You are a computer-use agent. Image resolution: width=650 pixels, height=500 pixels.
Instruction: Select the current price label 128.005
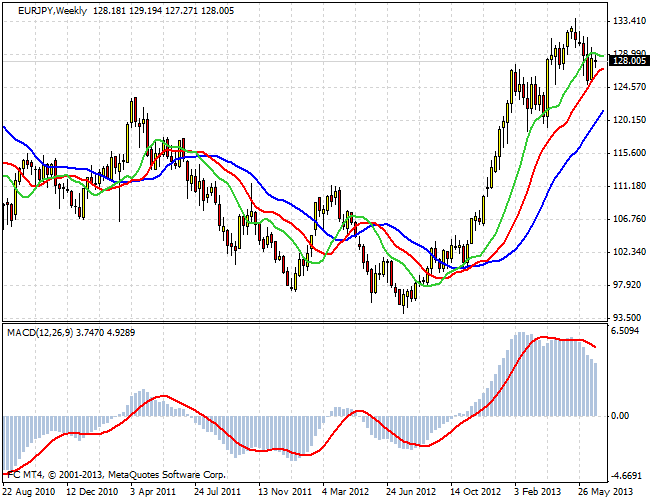pyautogui.click(x=629, y=61)
